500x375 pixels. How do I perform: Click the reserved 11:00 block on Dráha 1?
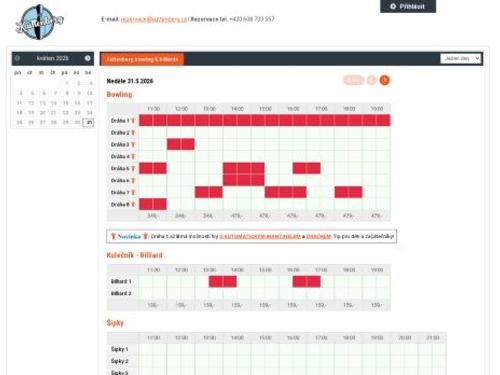146,120
